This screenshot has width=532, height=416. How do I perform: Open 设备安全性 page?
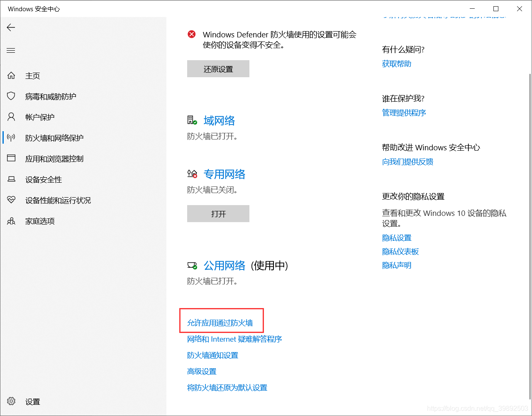click(x=44, y=180)
